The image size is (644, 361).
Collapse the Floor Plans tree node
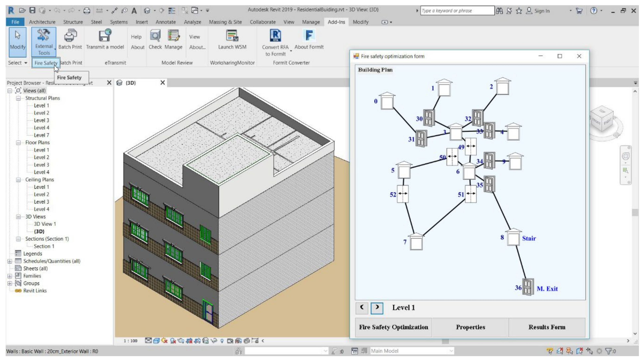click(18, 143)
